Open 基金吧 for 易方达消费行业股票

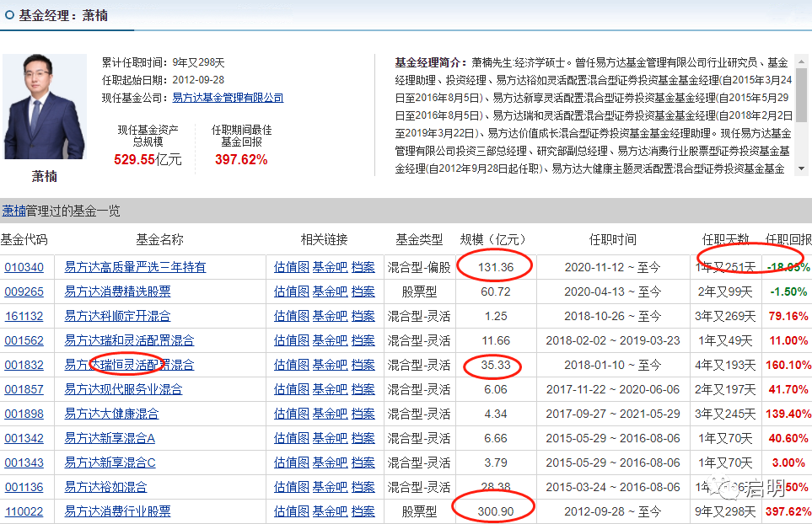pos(331,511)
